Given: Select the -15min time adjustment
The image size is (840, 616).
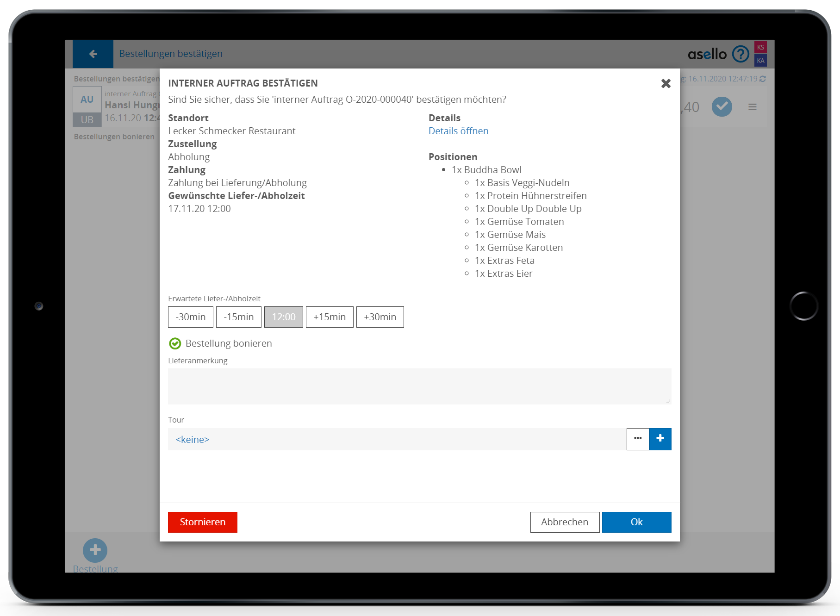Looking at the screenshot, I should point(238,317).
